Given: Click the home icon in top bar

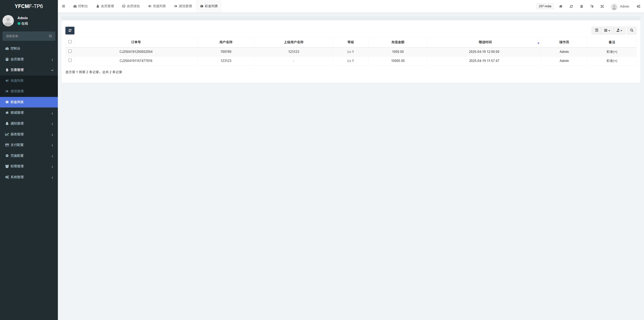Looking at the screenshot, I should coord(560,6).
